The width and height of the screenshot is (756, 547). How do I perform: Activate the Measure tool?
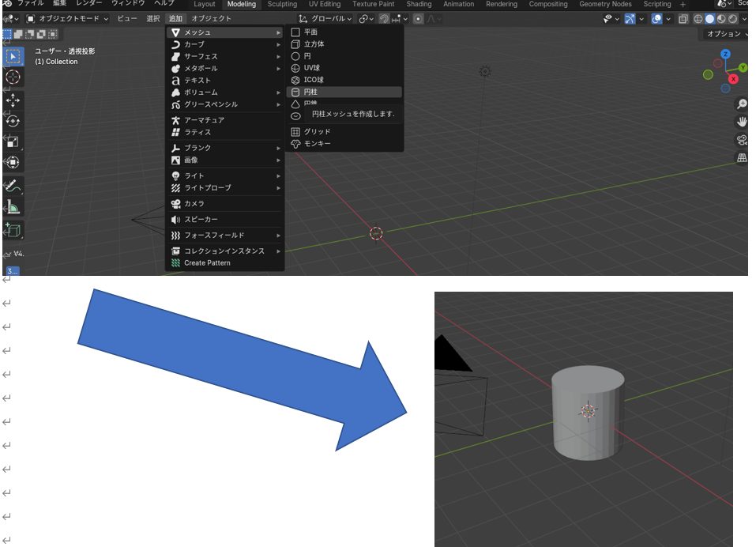pos(13,207)
